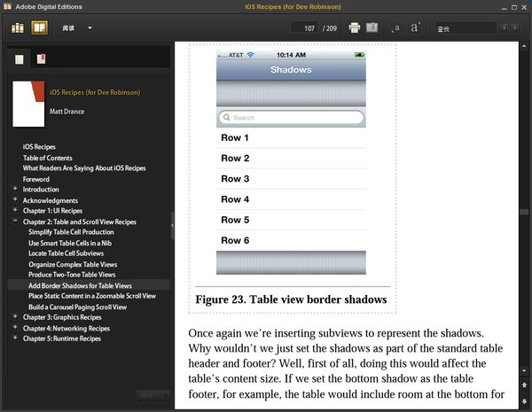Open Locate Table Cell Subviews

(x=66, y=253)
